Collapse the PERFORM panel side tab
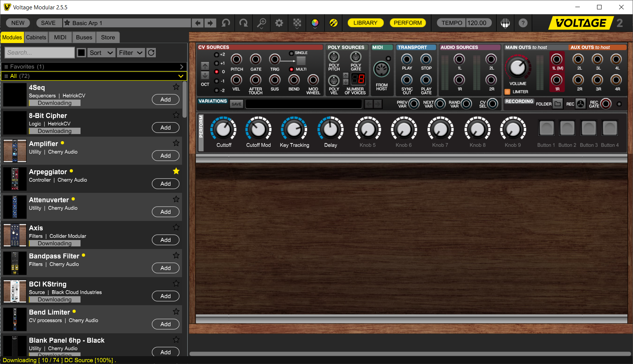Viewport: 633px width, 364px height. pyautogui.click(x=201, y=133)
